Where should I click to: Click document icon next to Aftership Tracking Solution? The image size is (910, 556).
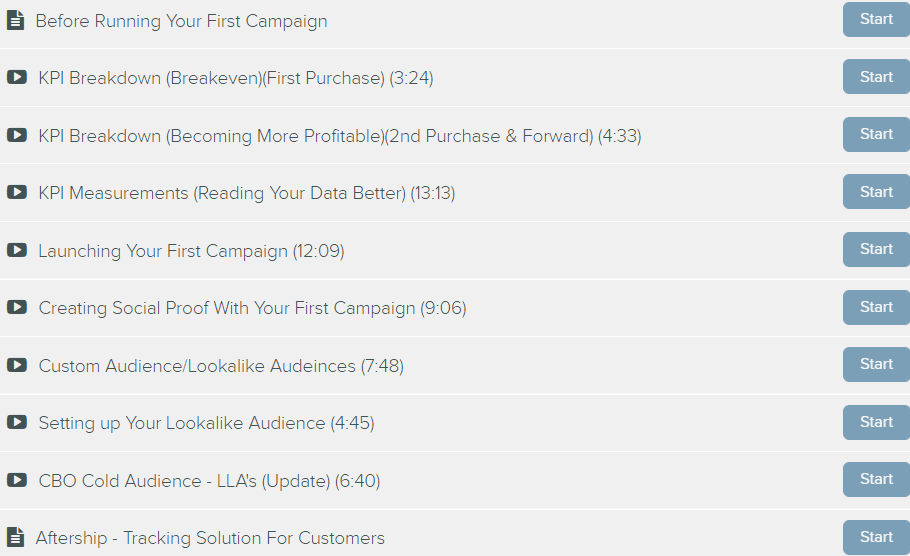15,537
